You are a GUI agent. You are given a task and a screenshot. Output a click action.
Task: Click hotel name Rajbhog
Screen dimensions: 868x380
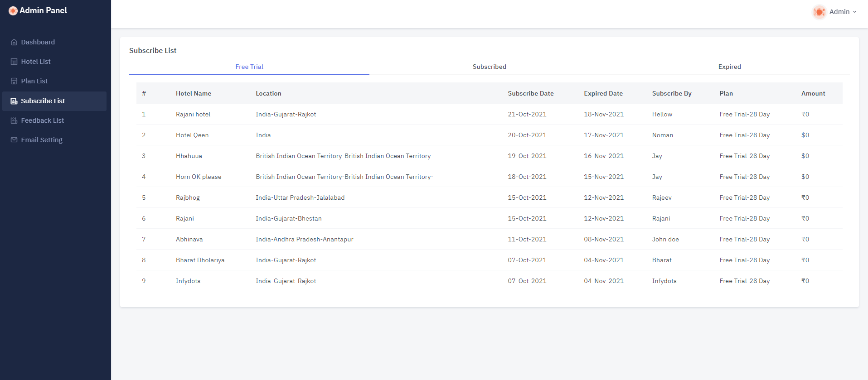(188, 197)
